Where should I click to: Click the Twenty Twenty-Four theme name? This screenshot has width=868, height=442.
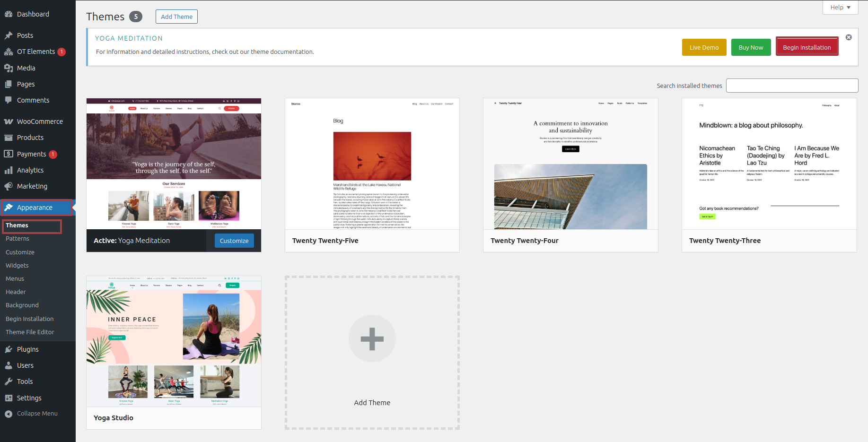point(524,241)
